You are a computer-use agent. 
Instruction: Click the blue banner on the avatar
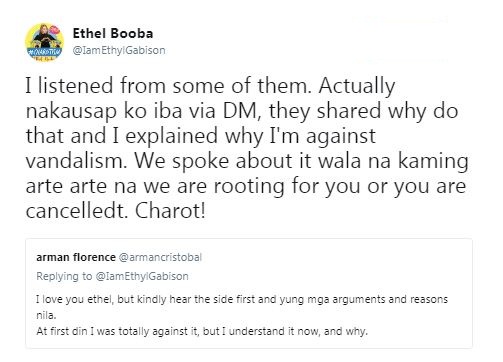[44, 52]
